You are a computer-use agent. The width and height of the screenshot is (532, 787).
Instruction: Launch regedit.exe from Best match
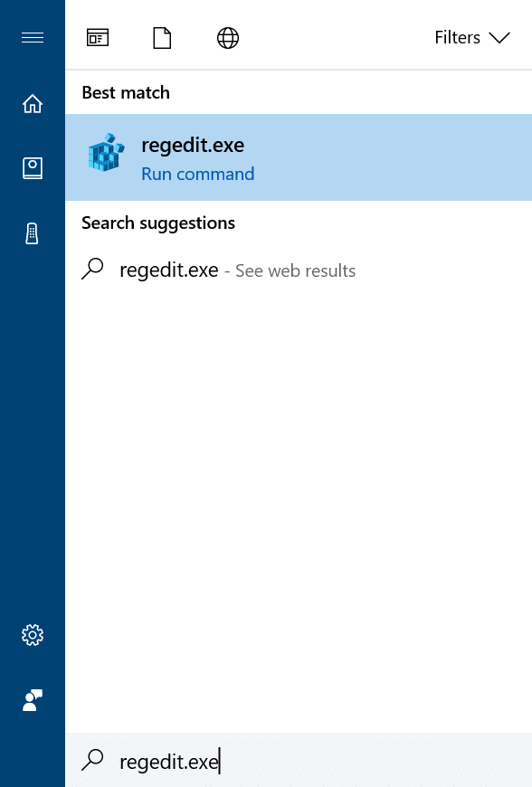(x=193, y=145)
